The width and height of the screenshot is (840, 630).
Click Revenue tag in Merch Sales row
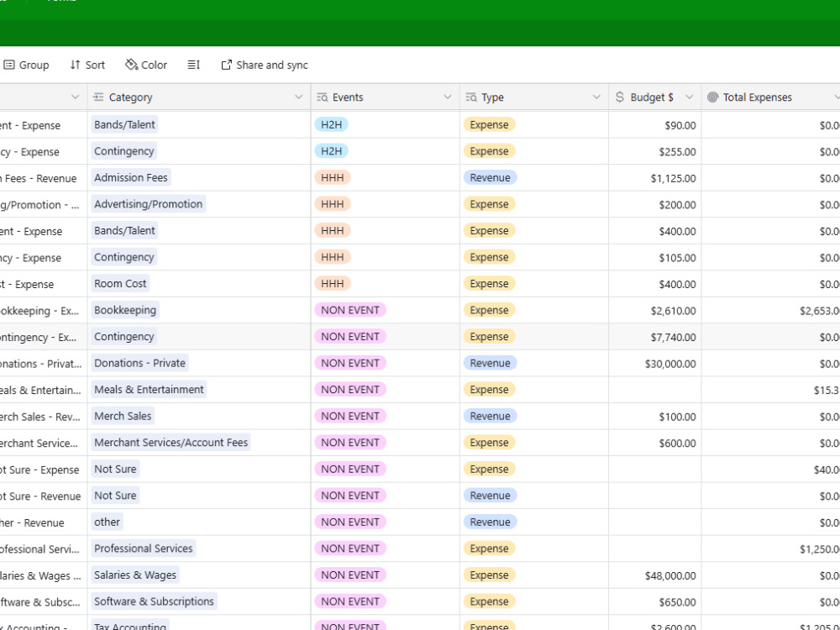[490, 417]
